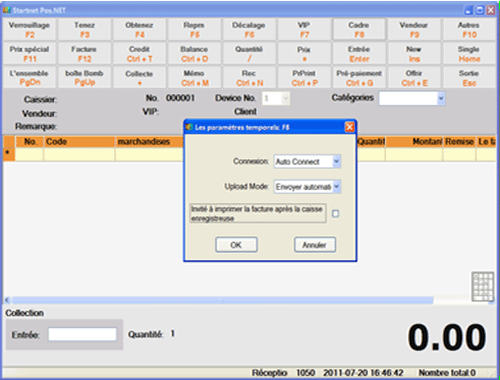
Task: Click the horizontal scrollbar under the grid
Action: click(249, 300)
